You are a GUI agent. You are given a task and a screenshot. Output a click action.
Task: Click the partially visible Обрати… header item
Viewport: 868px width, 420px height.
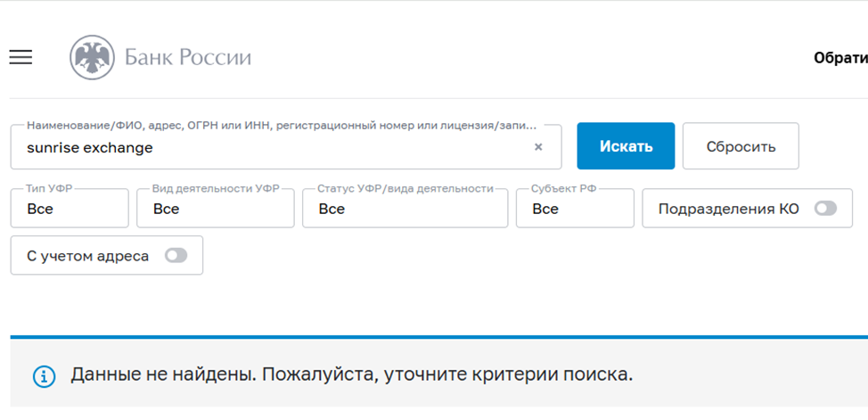tap(839, 58)
